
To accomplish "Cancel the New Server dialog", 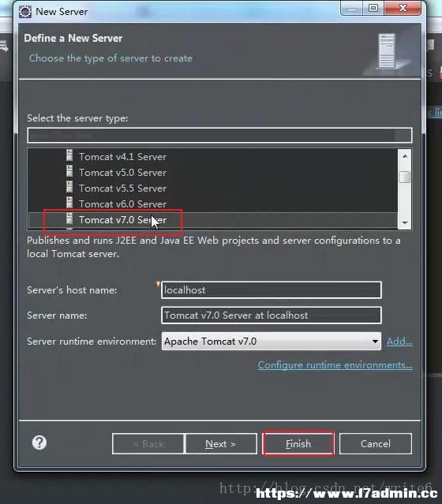I will (376, 444).
